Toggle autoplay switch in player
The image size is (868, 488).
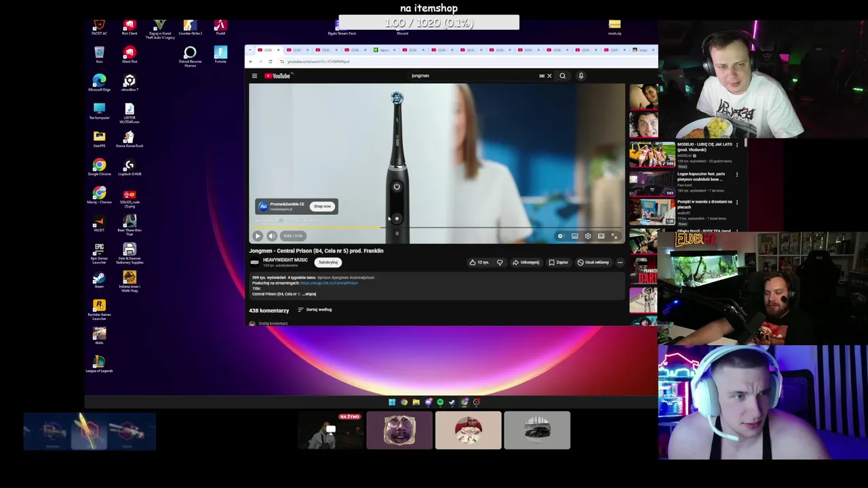(x=560, y=236)
